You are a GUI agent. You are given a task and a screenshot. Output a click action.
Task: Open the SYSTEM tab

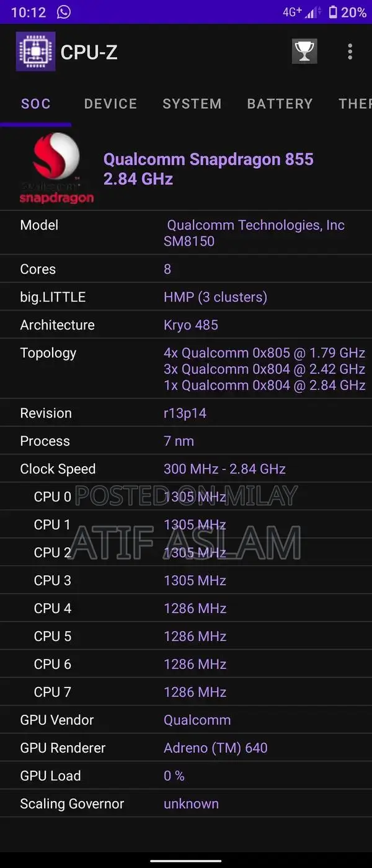(x=192, y=104)
